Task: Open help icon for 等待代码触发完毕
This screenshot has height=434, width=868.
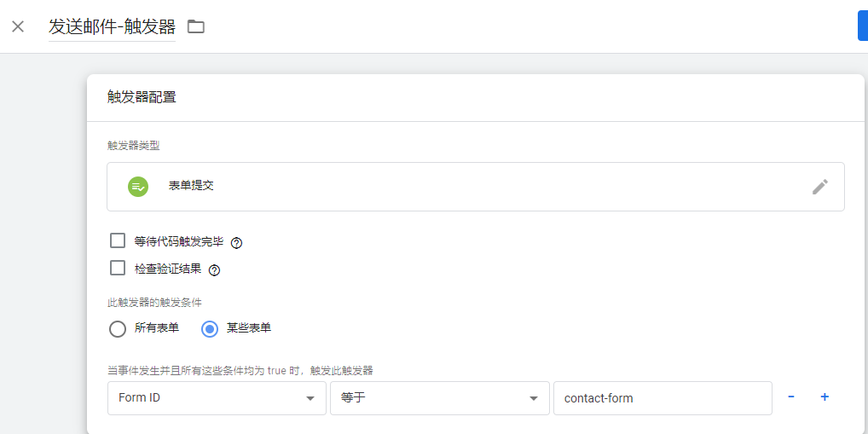Action: (236, 242)
